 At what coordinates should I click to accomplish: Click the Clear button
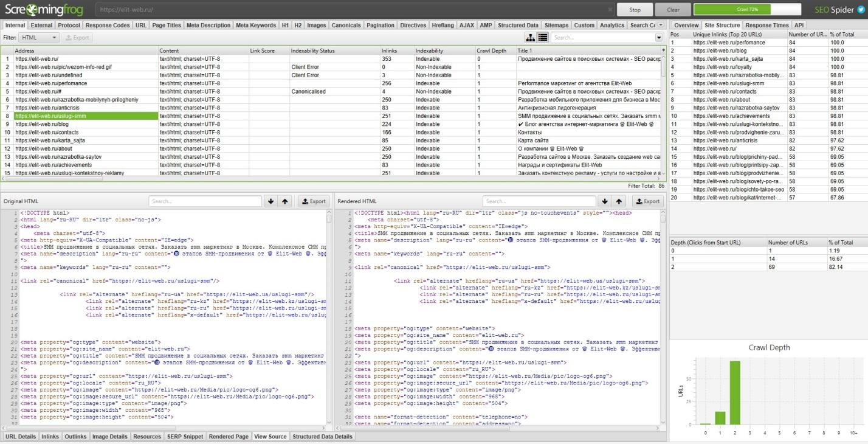pos(673,10)
